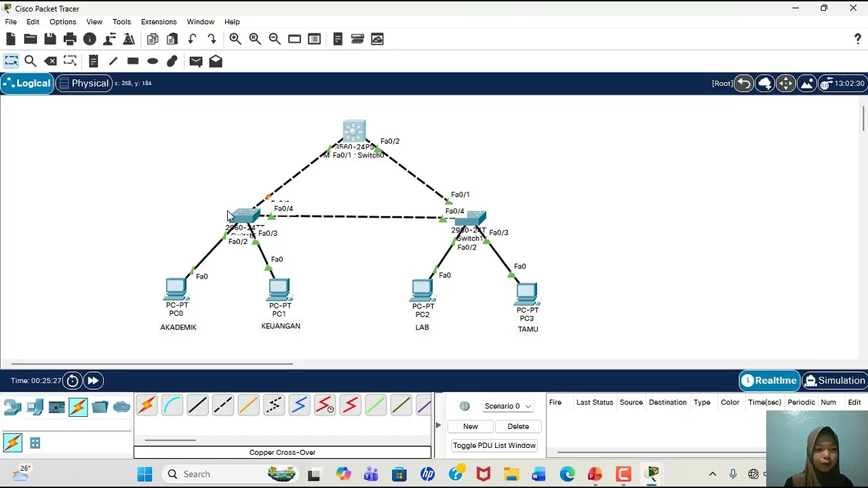Go back a level with the Back arrow
This screenshot has width=868, height=488.
coord(744,83)
